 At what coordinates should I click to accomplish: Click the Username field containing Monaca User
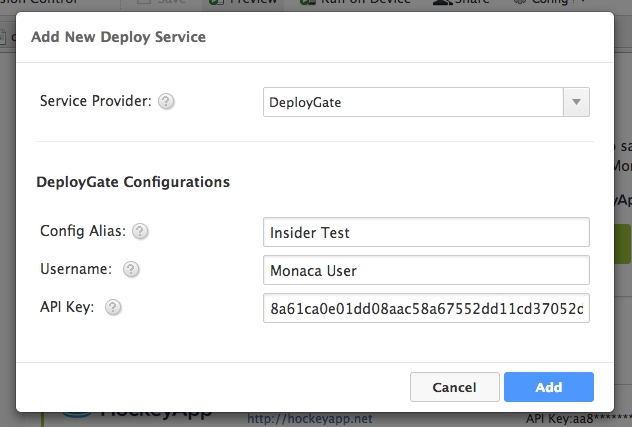426,270
